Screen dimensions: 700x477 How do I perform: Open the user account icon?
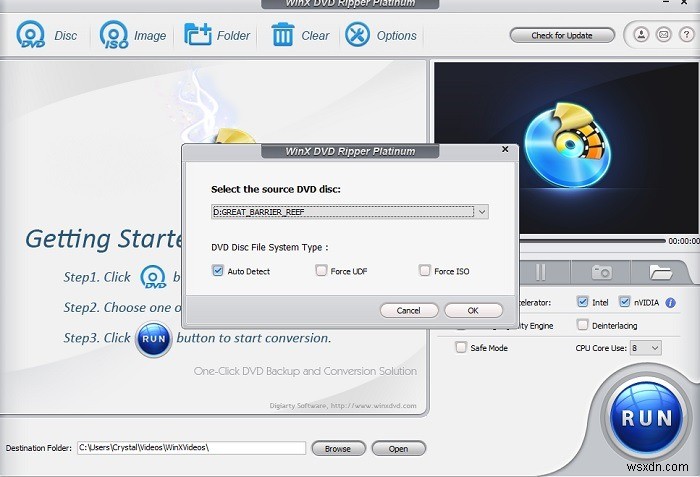pos(641,34)
